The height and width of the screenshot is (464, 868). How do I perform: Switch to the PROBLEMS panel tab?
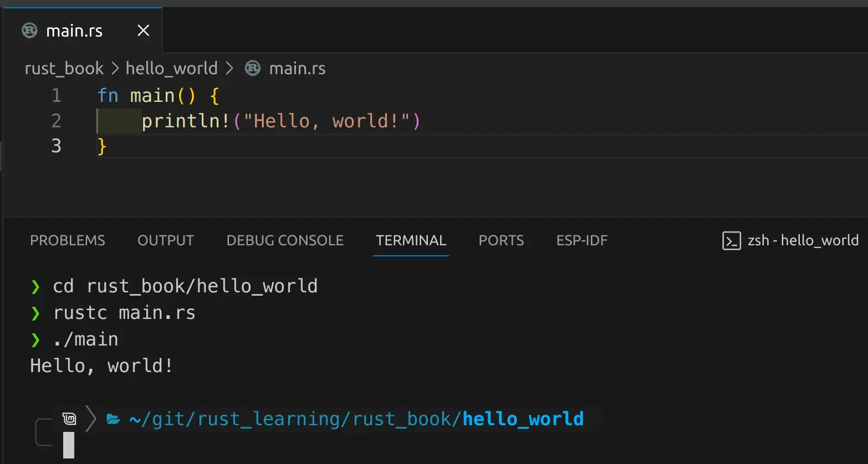(68, 240)
